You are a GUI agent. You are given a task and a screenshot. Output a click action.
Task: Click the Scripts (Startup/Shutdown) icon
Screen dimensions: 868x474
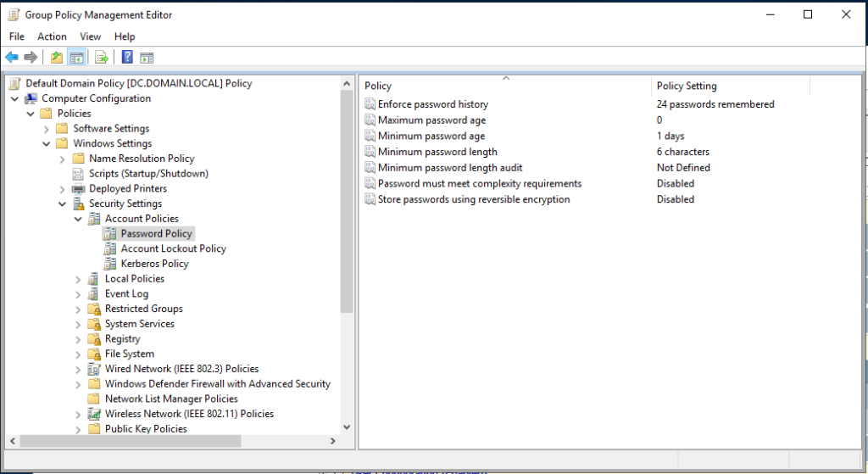pyautogui.click(x=79, y=174)
